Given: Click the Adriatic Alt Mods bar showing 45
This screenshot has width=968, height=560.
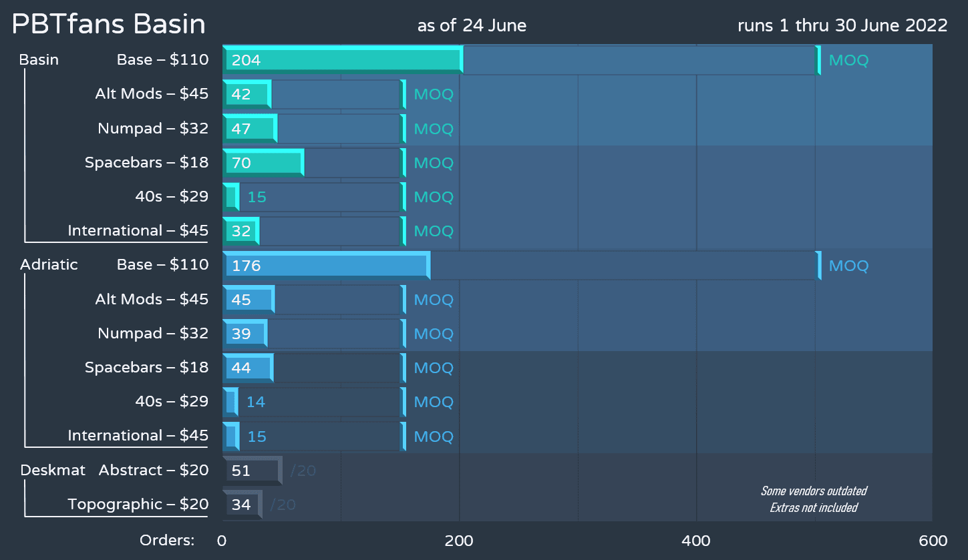Looking at the screenshot, I should pyautogui.click(x=248, y=300).
